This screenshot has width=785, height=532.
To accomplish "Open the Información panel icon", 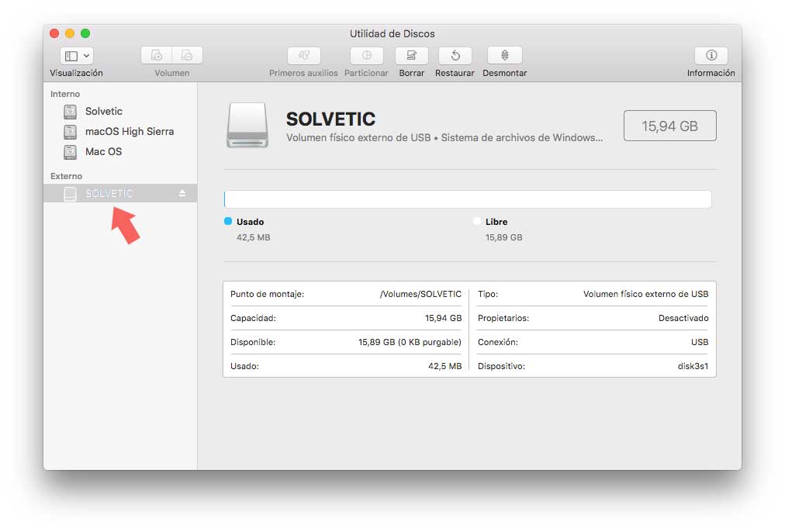I will point(711,55).
